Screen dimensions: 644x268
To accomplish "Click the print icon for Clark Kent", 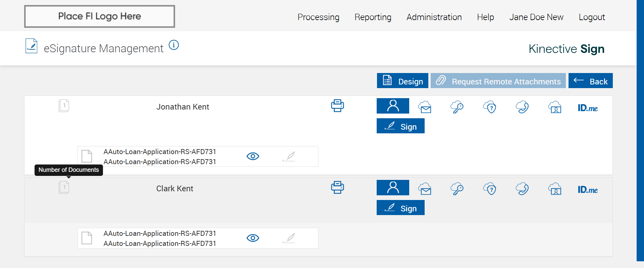I will pyautogui.click(x=337, y=187).
